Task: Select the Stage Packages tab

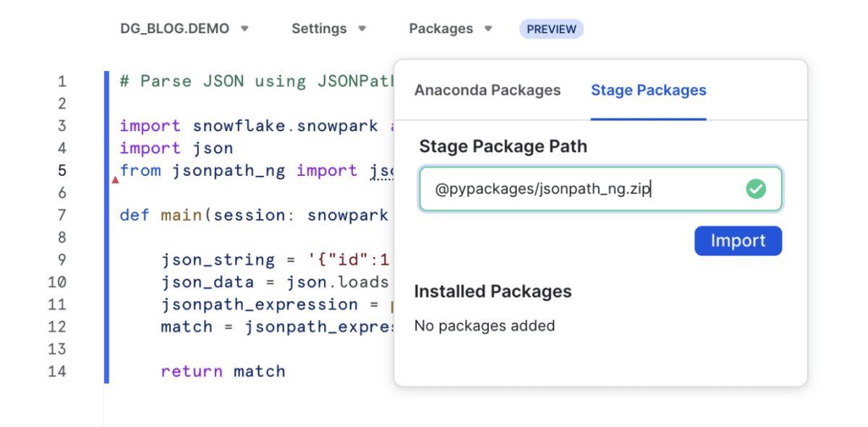Action: (649, 90)
